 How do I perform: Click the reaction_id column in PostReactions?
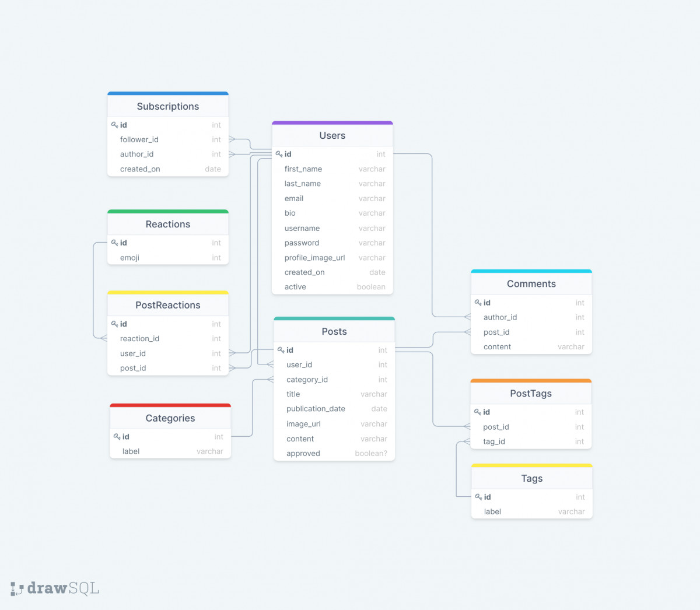[x=168, y=338]
